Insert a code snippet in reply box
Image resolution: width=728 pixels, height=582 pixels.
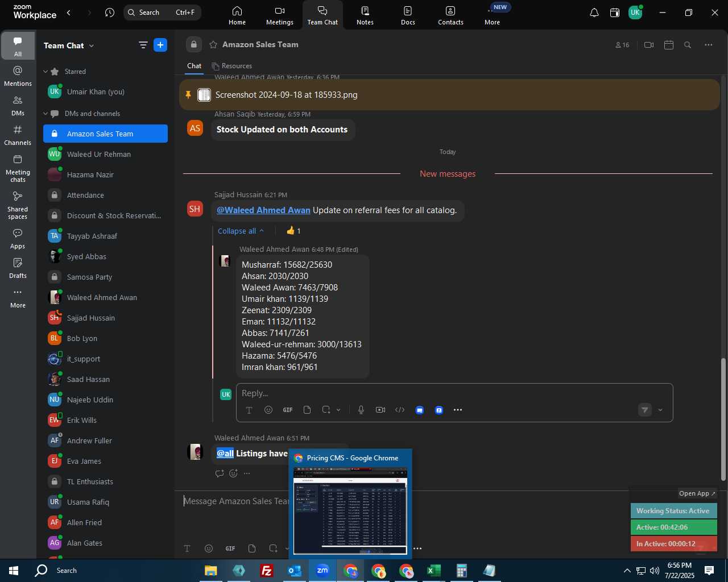(x=400, y=410)
